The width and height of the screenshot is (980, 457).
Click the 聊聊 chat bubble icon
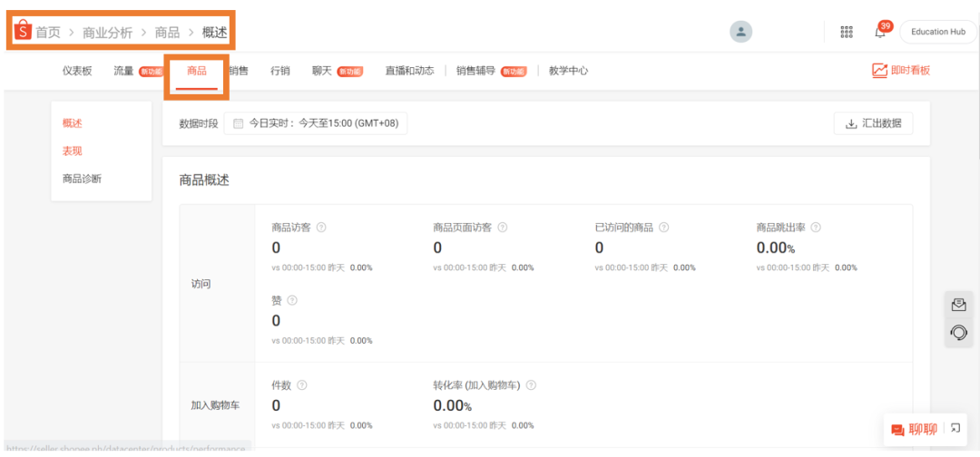pos(898,430)
